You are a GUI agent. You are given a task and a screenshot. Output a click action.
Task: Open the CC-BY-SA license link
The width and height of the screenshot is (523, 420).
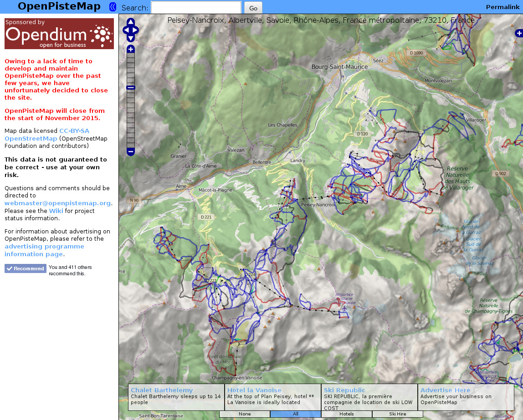[74, 131]
